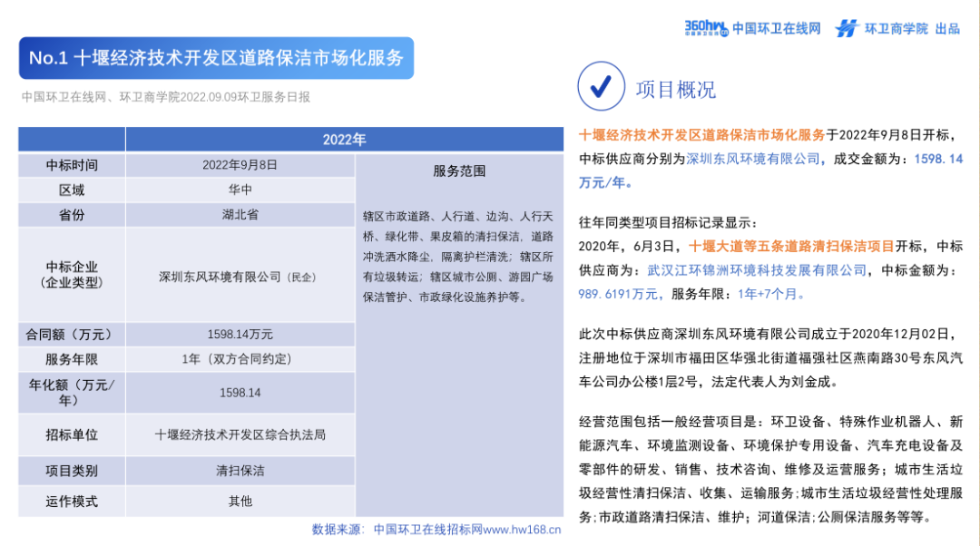This screenshot has width=980, height=546.
Task: Click the 区域 row label
Action: pyautogui.click(x=72, y=190)
